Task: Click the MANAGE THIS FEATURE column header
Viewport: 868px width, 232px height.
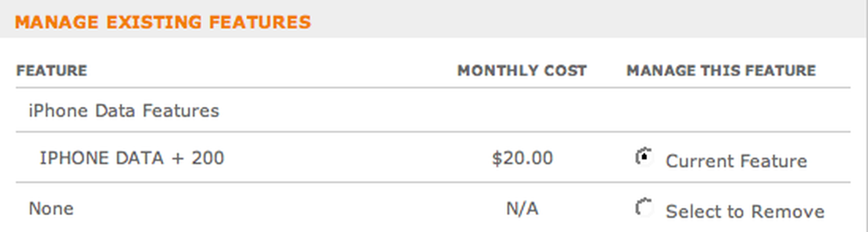Action: [721, 70]
